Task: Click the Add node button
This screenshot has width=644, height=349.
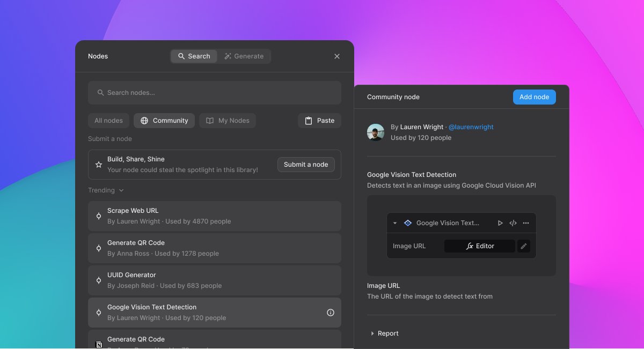Action: tap(534, 97)
